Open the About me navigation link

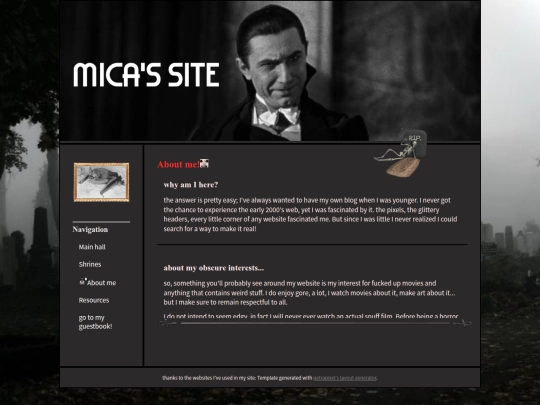[101, 283]
